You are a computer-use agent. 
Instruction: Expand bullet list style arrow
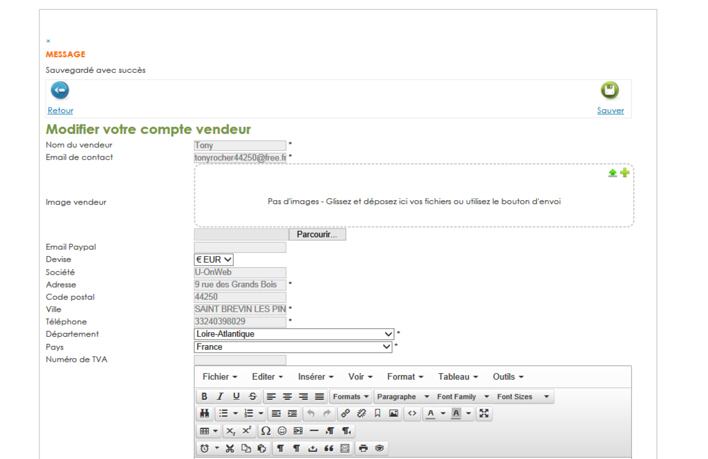[x=235, y=413]
